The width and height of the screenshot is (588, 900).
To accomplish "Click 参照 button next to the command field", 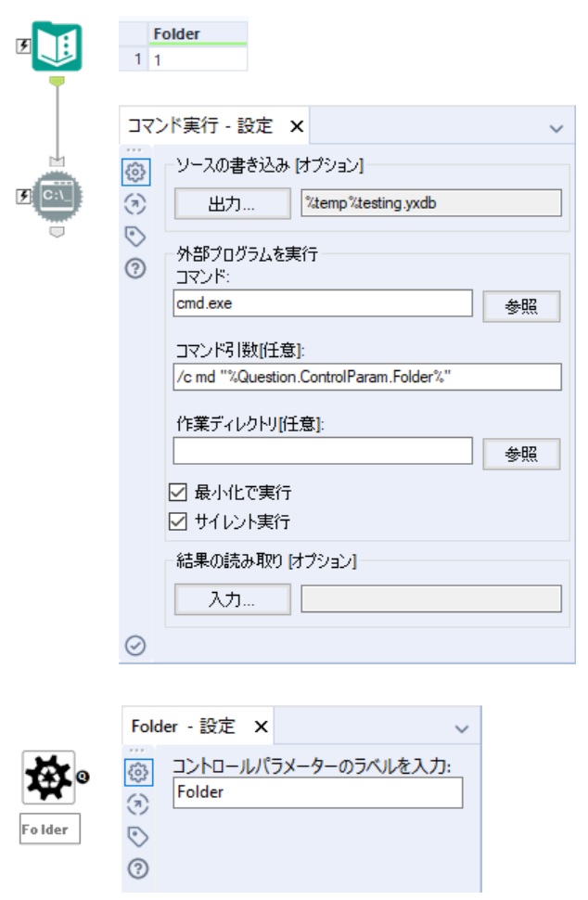I will [521, 307].
